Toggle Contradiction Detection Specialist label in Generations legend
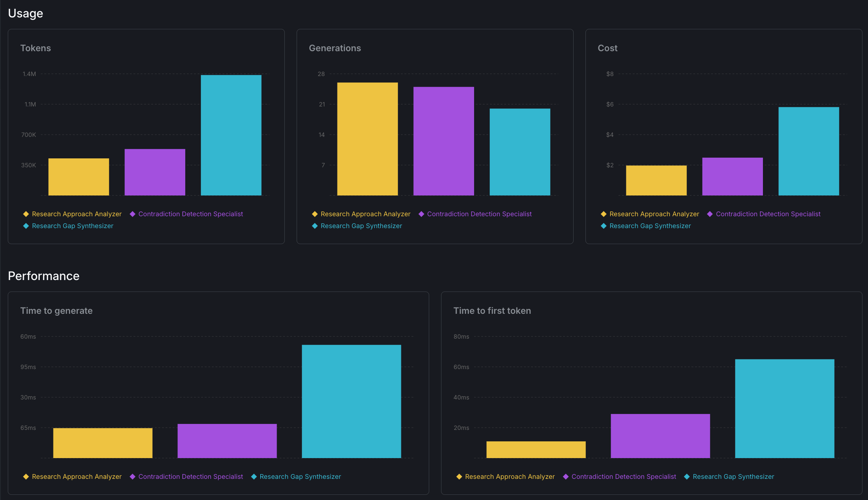The image size is (868, 500). click(x=479, y=214)
